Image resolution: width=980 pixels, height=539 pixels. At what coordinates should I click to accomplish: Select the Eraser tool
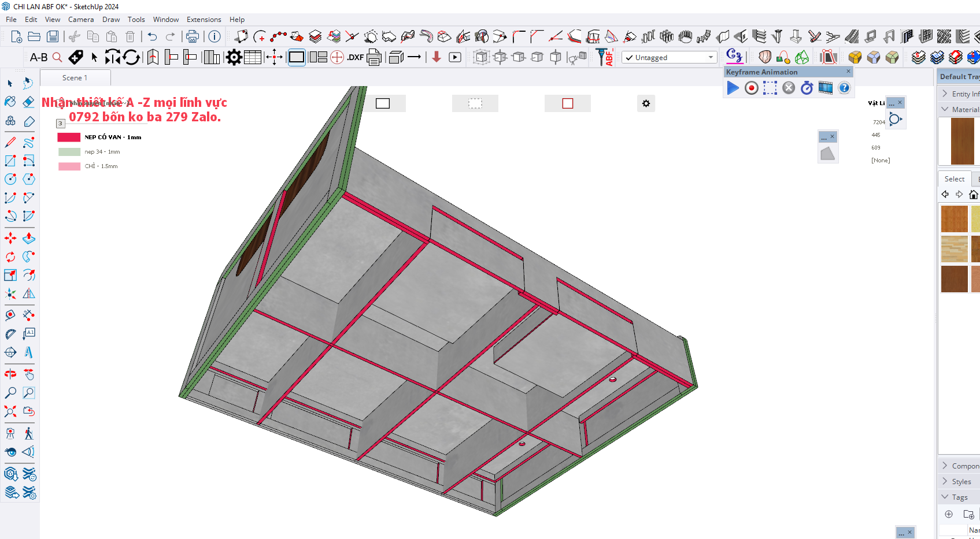28,102
